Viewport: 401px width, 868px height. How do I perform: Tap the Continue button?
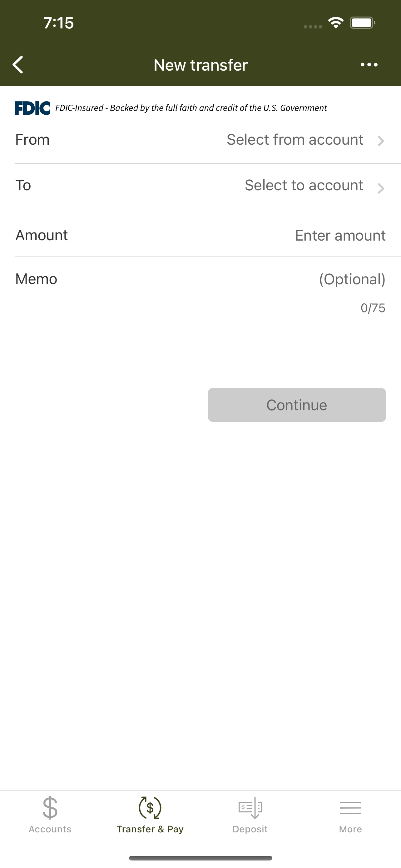[x=297, y=405]
